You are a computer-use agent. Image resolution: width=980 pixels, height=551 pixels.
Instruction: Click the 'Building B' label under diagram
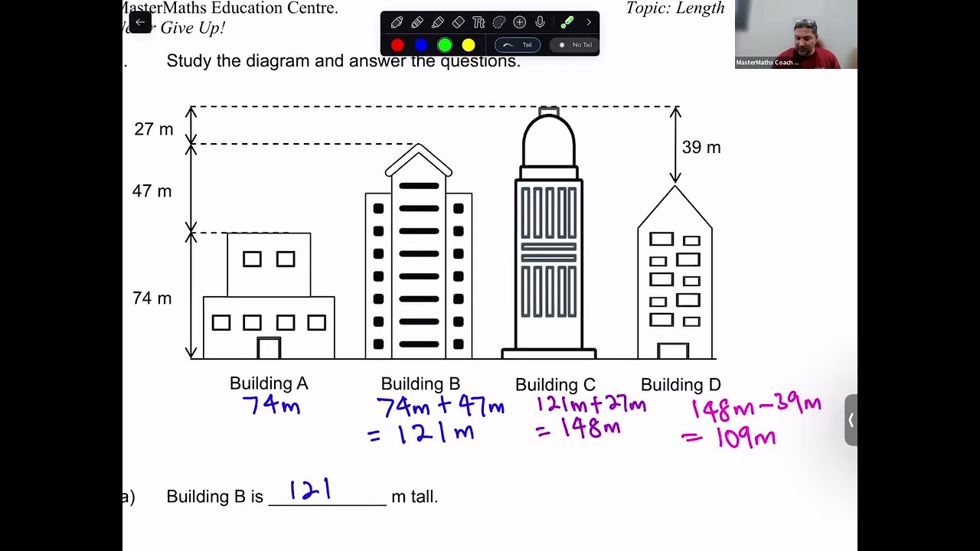coord(420,384)
